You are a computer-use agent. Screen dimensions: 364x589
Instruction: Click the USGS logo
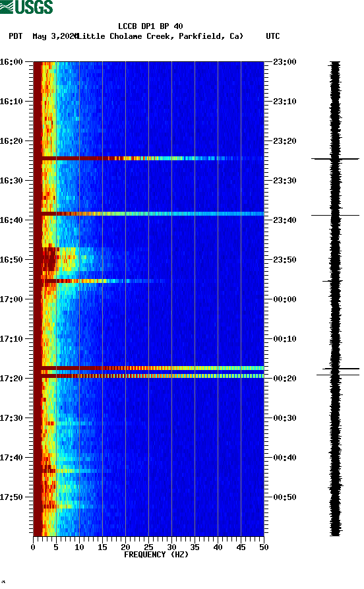(x=26, y=7)
